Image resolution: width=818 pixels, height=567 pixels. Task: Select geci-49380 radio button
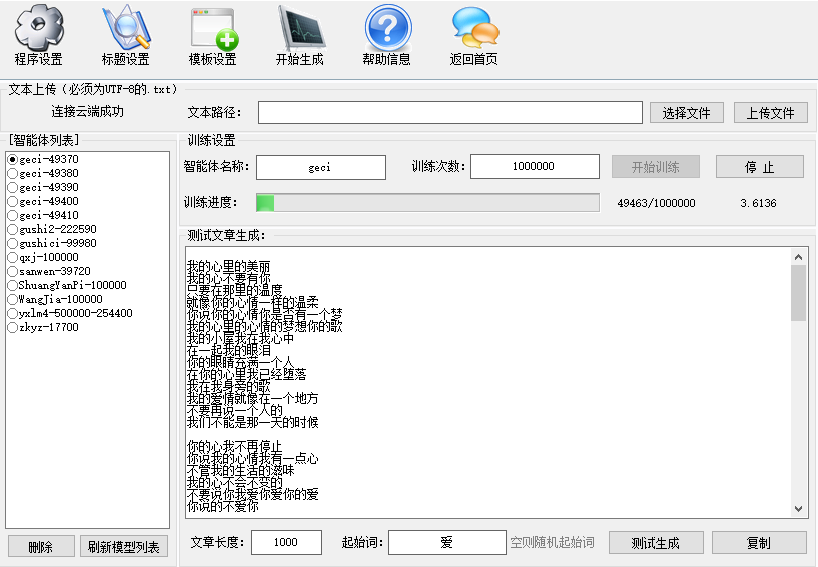click(x=13, y=173)
